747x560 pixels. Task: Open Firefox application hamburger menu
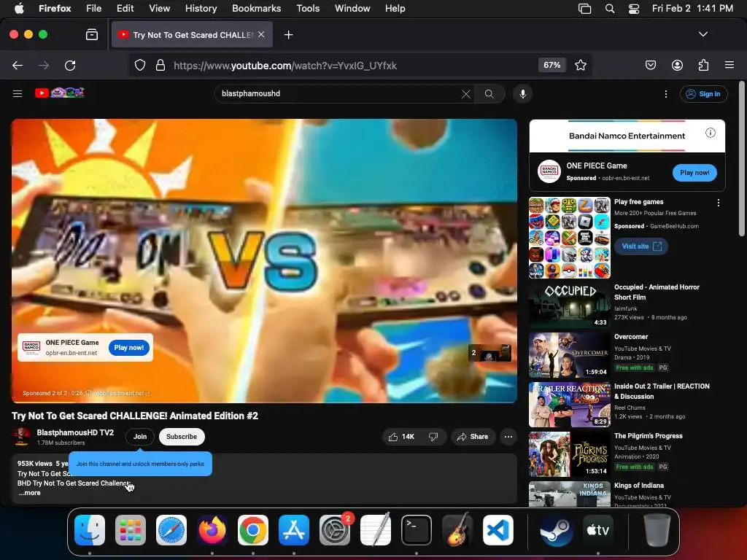coord(729,65)
